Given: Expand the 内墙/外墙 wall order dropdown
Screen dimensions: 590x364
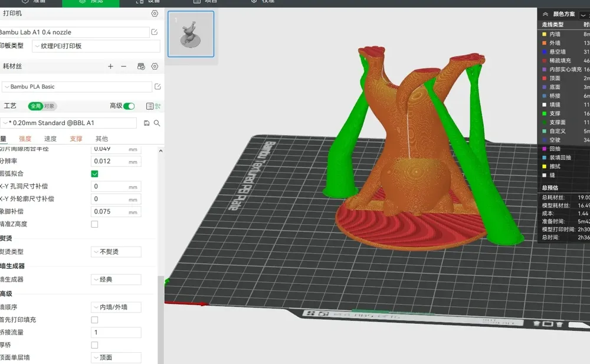Looking at the screenshot, I should (116, 307).
